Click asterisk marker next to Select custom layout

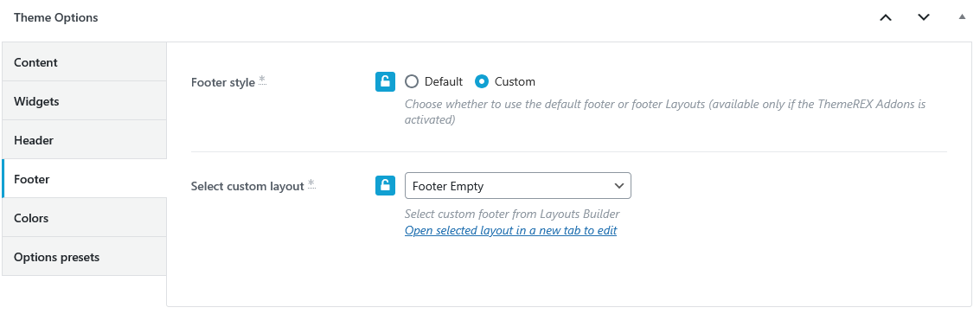[311, 184]
